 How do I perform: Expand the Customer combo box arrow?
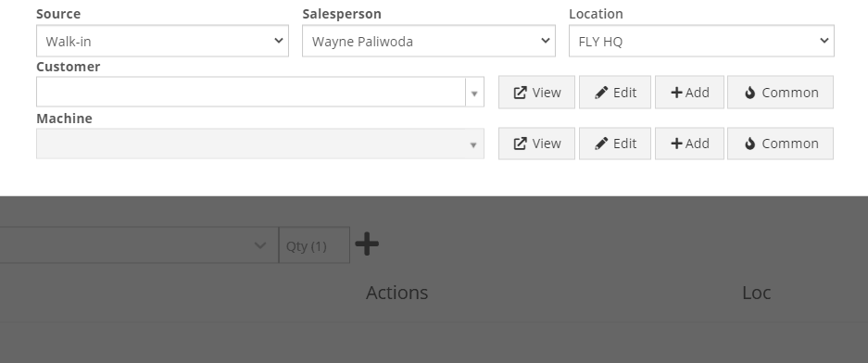[x=474, y=93]
